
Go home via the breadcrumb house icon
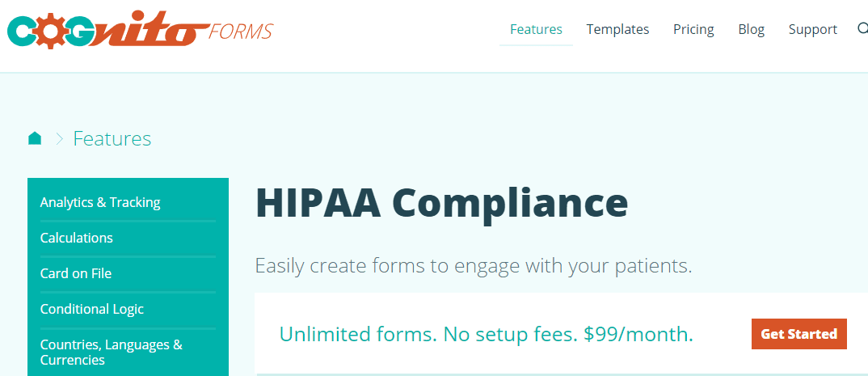(x=35, y=138)
